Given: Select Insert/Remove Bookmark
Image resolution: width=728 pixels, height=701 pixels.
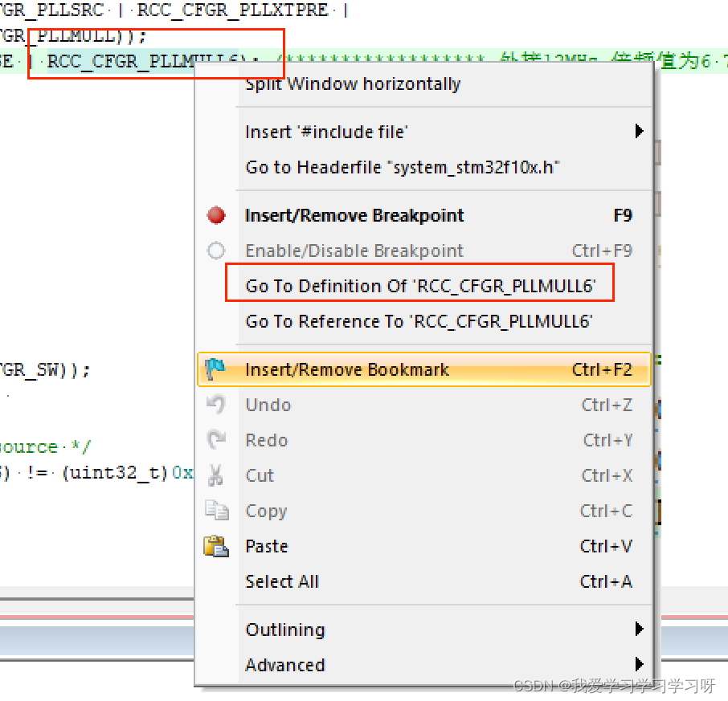Looking at the screenshot, I should (423, 369).
